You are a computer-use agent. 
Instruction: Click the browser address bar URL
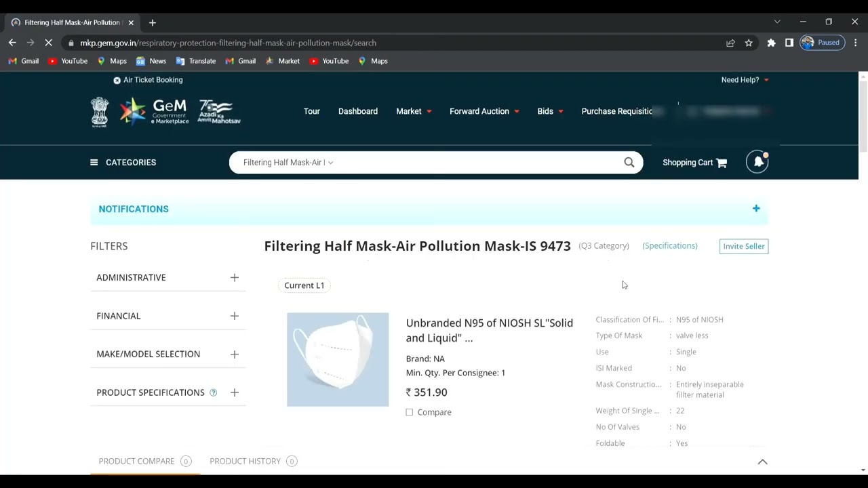tap(228, 43)
